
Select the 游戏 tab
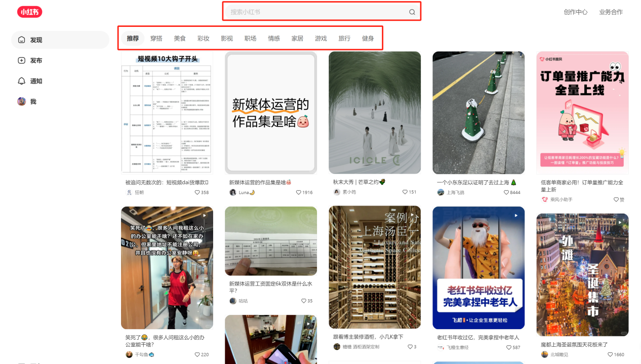[320, 38]
